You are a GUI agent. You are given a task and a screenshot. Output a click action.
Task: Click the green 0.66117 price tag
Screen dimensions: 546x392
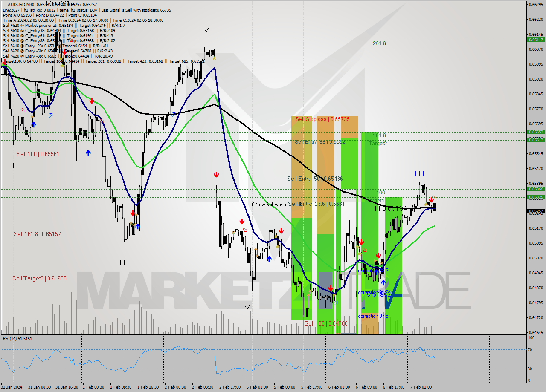click(x=536, y=40)
